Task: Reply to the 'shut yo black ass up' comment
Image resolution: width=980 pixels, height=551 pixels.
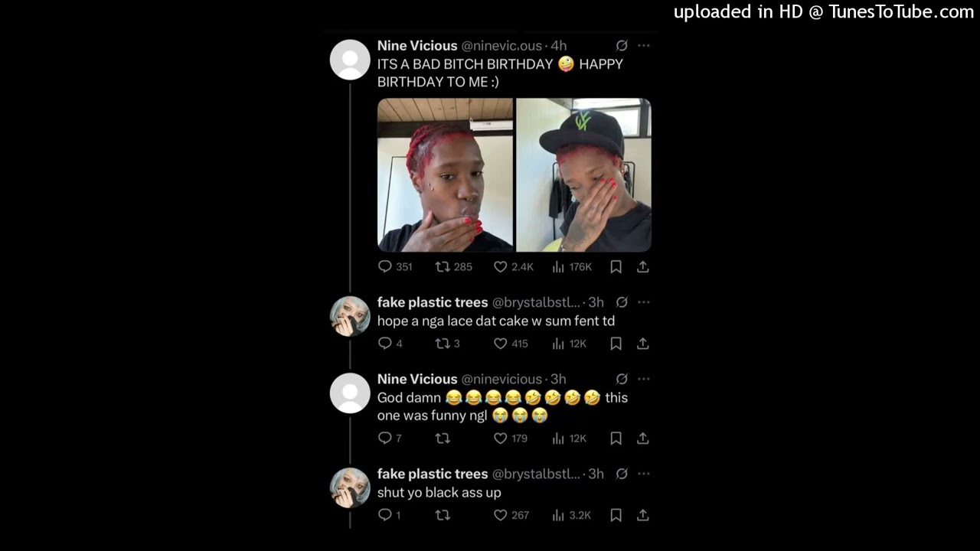Action: (x=385, y=515)
